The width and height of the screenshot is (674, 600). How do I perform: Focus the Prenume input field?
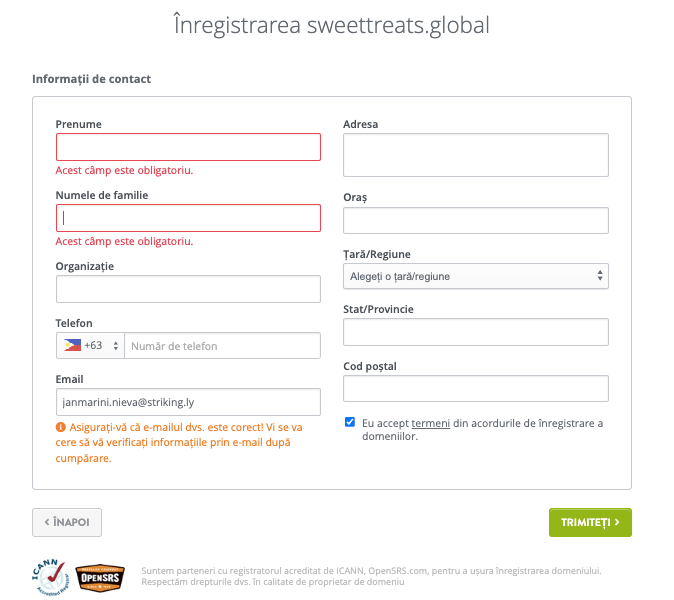188,147
